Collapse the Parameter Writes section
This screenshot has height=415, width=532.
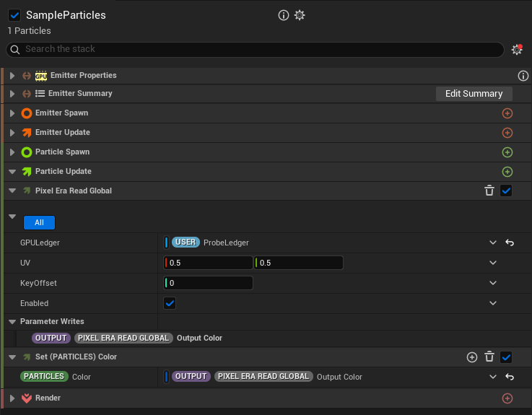tap(12, 322)
